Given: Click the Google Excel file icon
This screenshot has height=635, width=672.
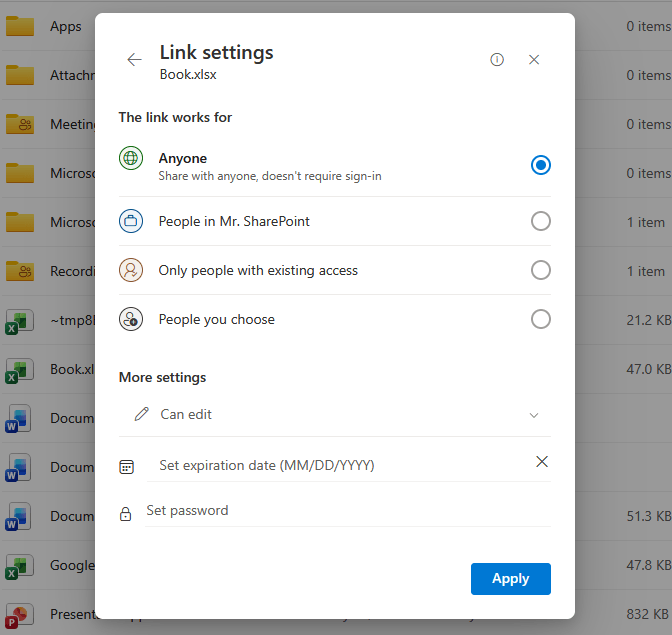Looking at the screenshot, I should [19, 567].
